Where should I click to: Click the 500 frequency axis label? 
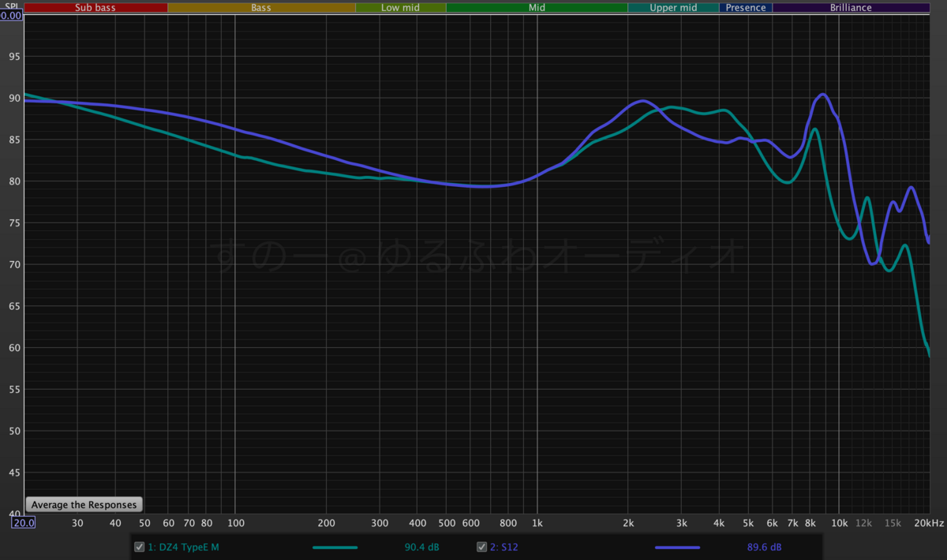(x=446, y=524)
